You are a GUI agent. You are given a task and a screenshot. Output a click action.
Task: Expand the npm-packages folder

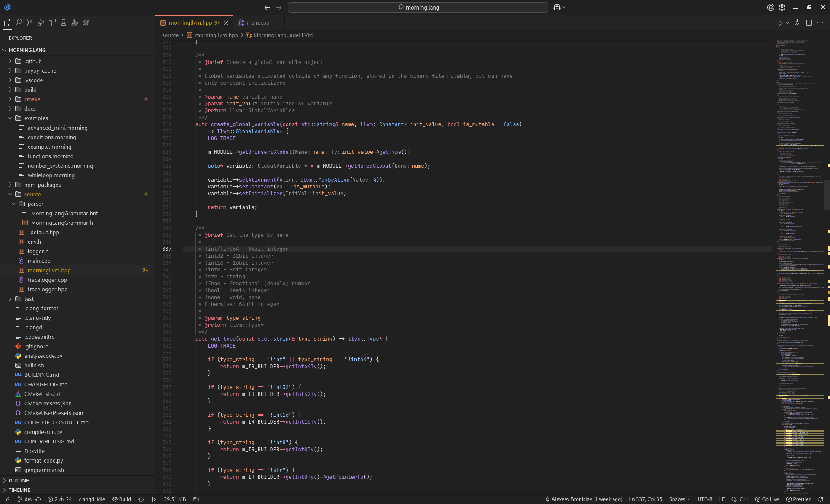click(x=10, y=185)
